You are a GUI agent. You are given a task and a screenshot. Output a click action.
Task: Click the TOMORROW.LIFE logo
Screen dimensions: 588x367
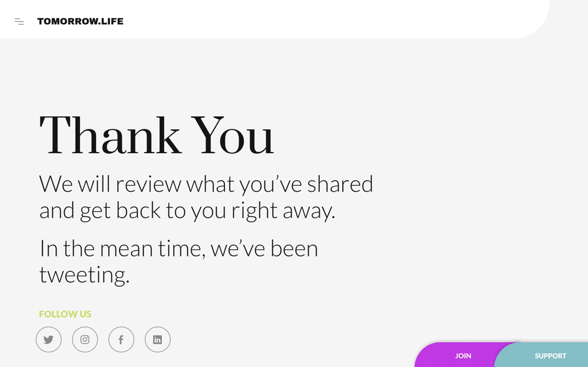coord(80,21)
